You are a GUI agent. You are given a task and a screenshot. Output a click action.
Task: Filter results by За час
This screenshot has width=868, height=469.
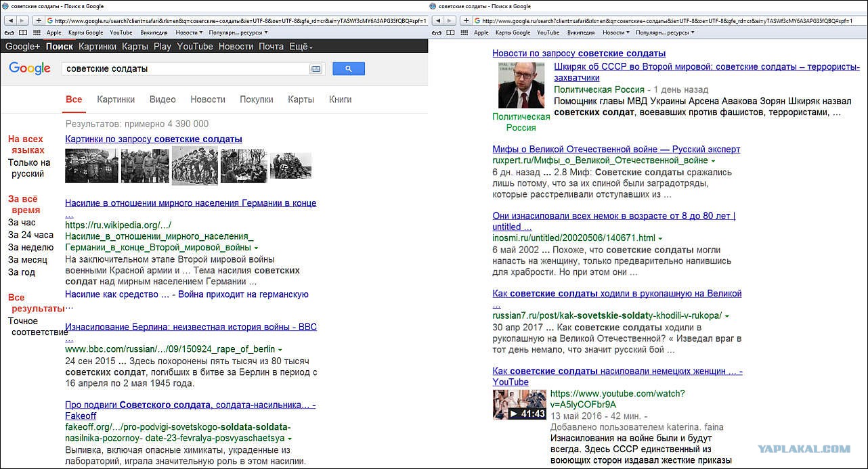[x=22, y=223]
